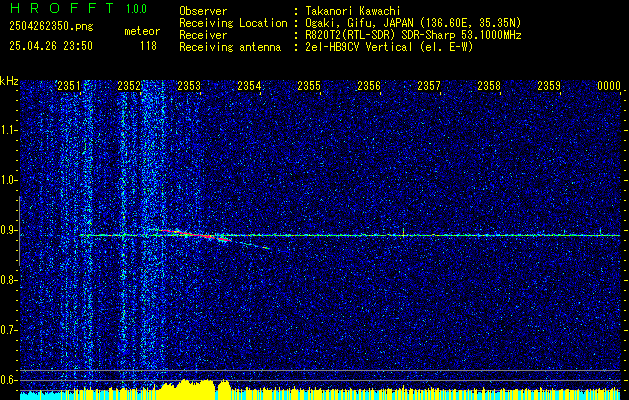Click the 1.1 frequency axis label
This screenshot has height=400, width=629.
point(9,130)
